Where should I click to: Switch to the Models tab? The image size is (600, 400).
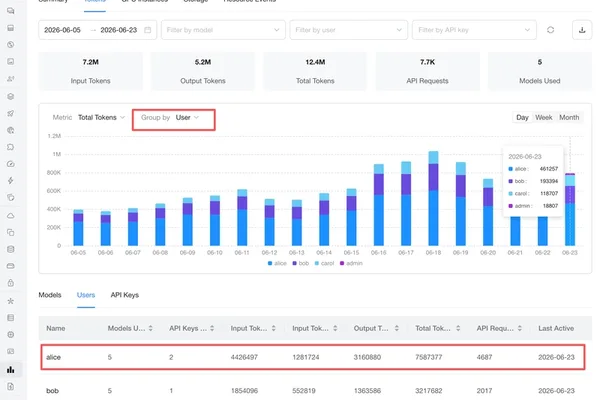point(50,295)
